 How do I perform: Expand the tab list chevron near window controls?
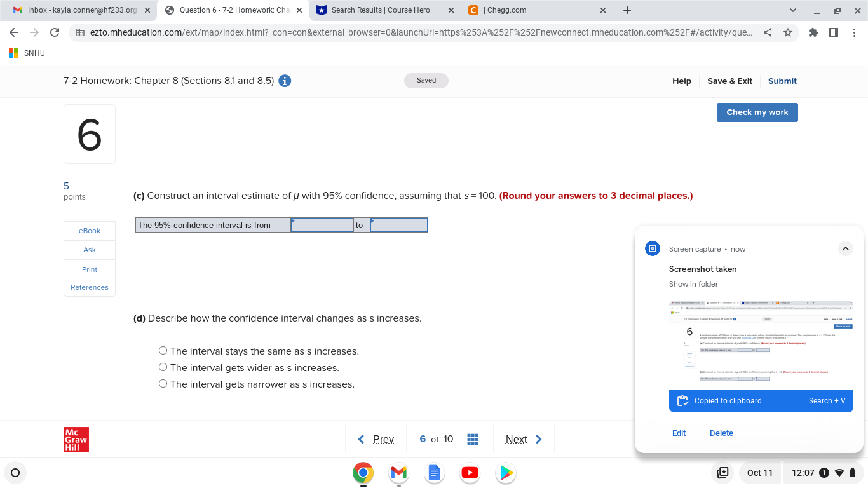[x=792, y=10]
